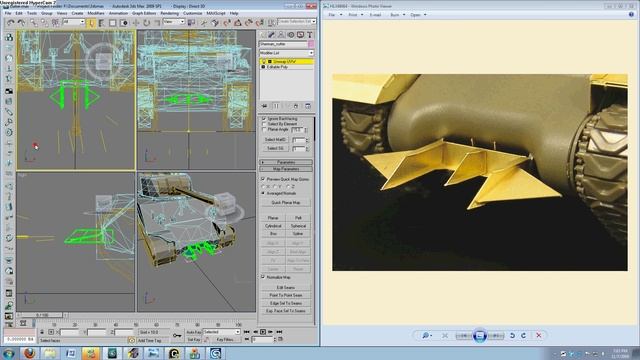Viewport: 640px width, 360px height.
Task: Open the reference coordinate View dropdown
Action: [174, 22]
